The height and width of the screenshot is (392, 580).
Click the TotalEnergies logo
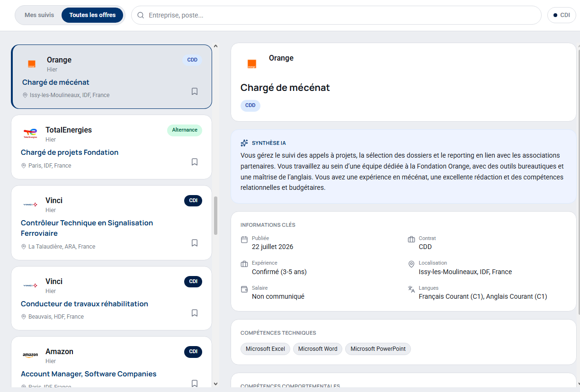point(30,134)
